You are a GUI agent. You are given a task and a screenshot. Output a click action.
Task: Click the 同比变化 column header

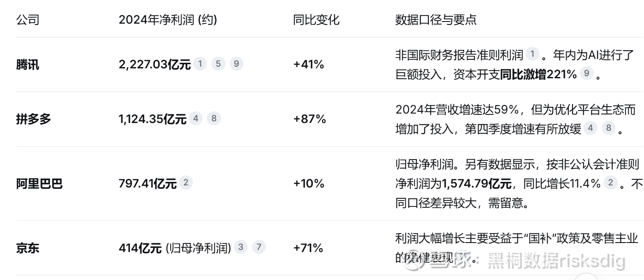[x=316, y=20]
